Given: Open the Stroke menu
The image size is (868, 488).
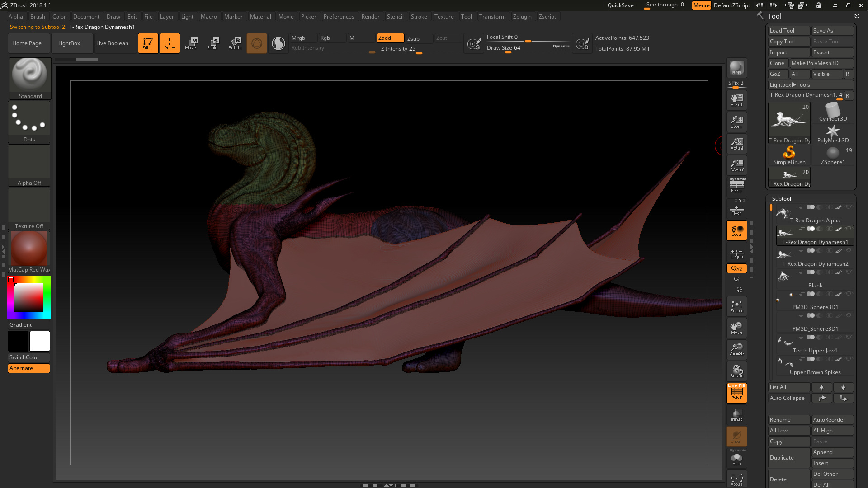Looking at the screenshot, I should point(419,17).
